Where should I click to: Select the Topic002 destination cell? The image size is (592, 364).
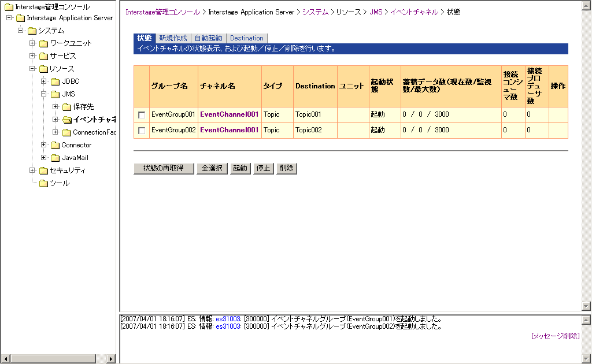(x=315, y=130)
